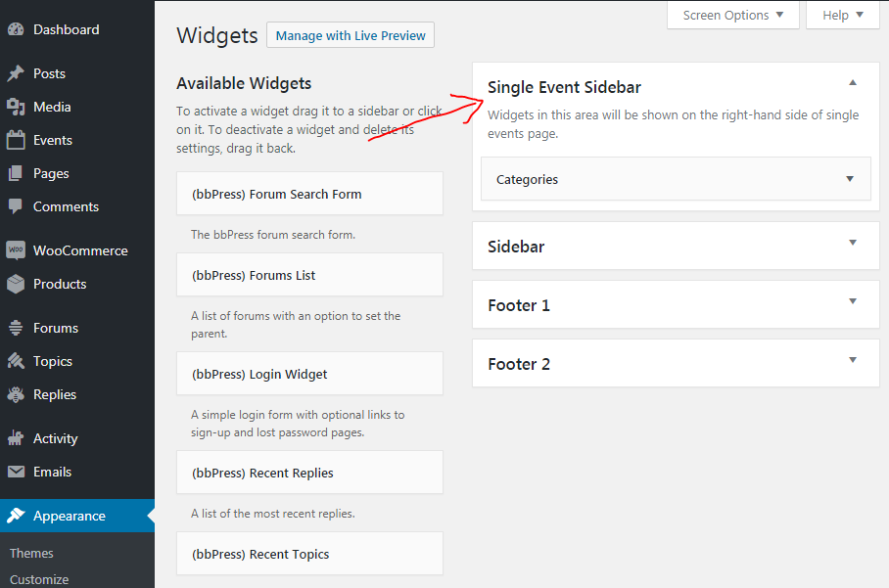889x588 pixels.
Task: Open the Themes submenu item
Action: [31, 553]
